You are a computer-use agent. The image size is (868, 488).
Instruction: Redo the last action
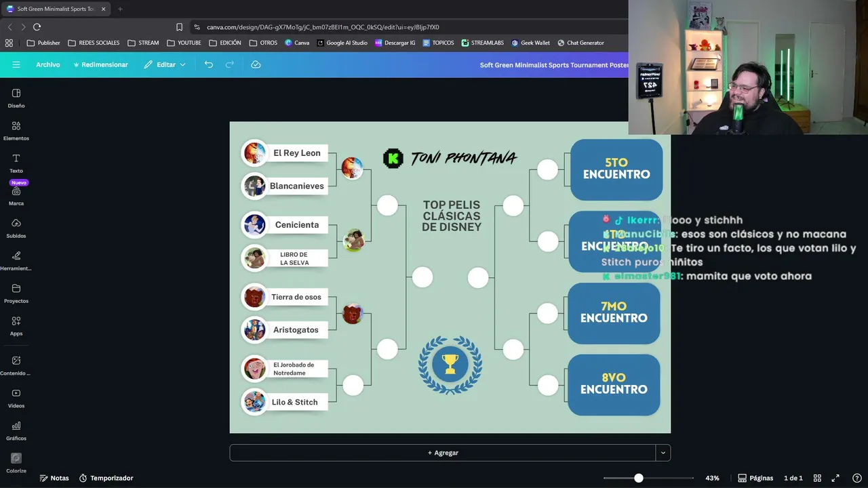click(230, 64)
